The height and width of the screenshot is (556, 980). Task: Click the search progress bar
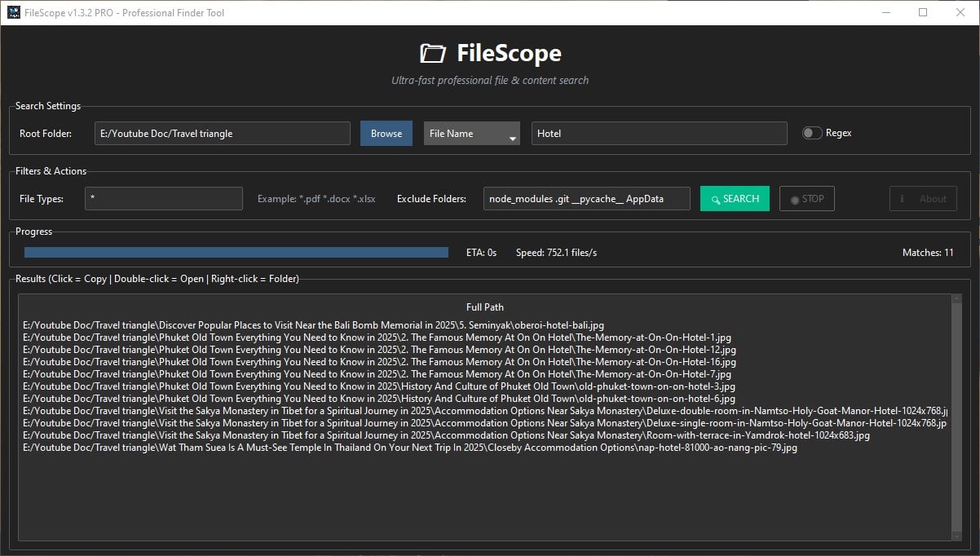click(x=236, y=253)
